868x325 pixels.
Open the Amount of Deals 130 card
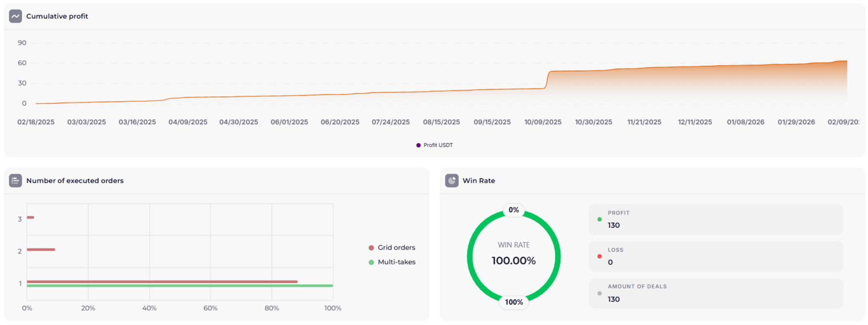715,293
